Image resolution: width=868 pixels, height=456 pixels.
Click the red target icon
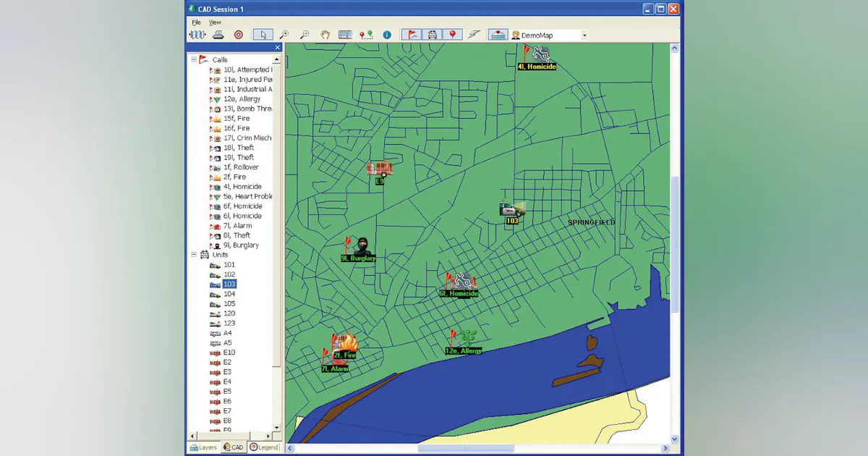point(238,35)
